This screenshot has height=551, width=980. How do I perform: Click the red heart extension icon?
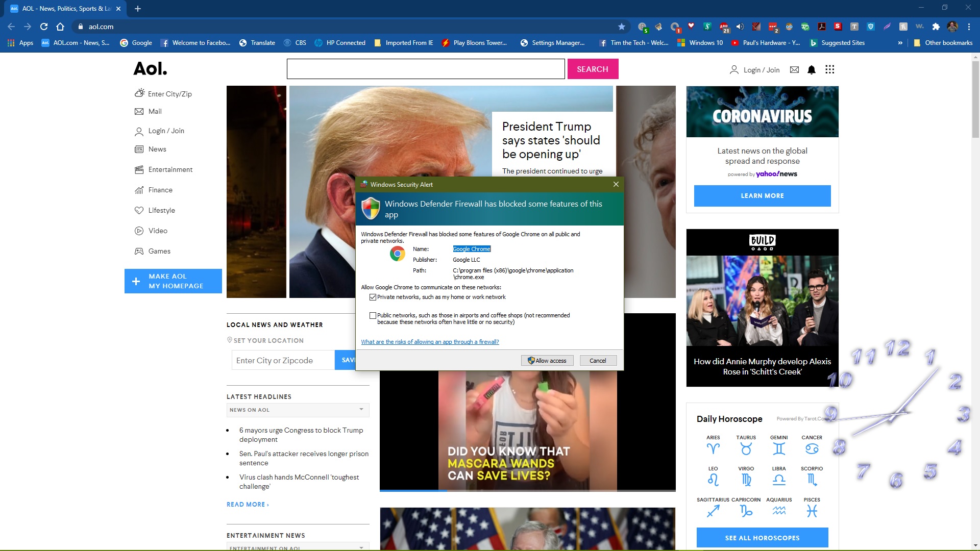pyautogui.click(x=691, y=26)
